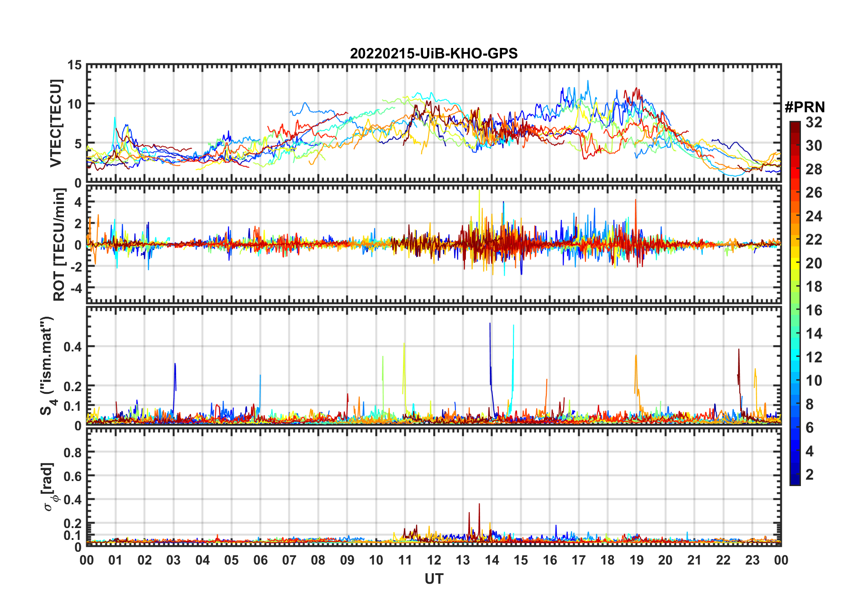Click sigma phi y-axis tick label 0.6
Screen dimensions: 868x607
[x=73, y=476]
